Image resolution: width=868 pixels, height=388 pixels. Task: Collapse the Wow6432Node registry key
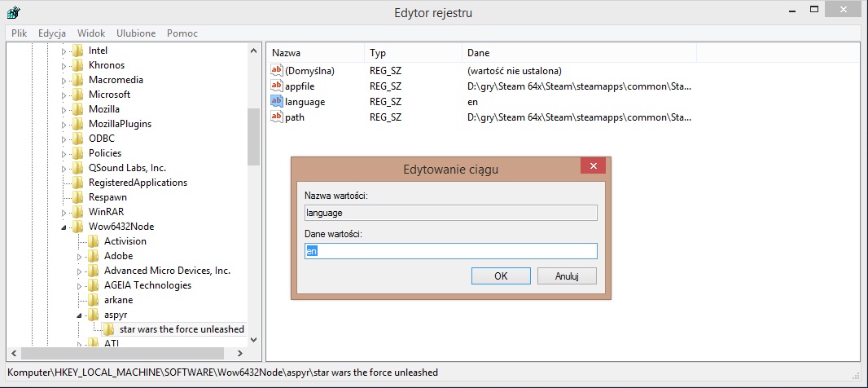click(x=64, y=227)
